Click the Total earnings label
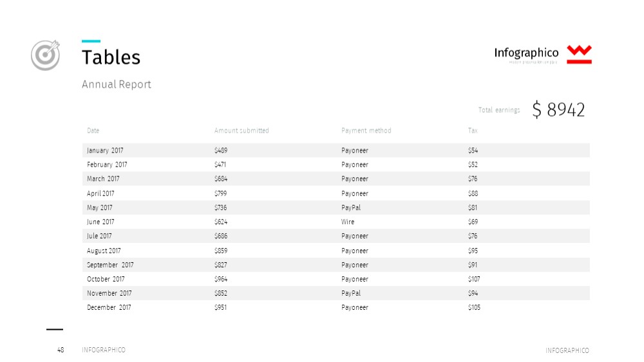The width and height of the screenshot is (644, 362). (x=499, y=110)
